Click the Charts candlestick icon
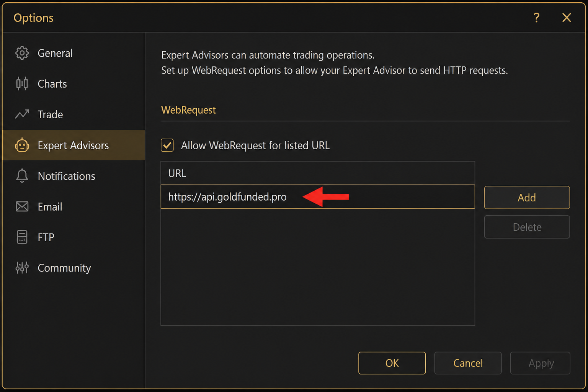The image size is (588, 392). tap(22, 83)
